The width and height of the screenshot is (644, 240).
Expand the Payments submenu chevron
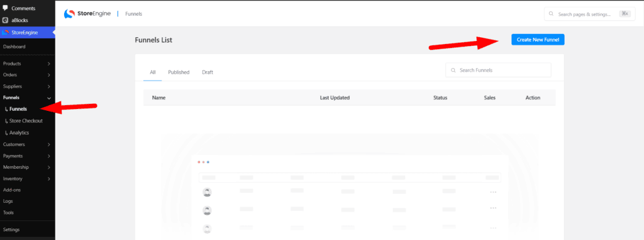point(49,156)
